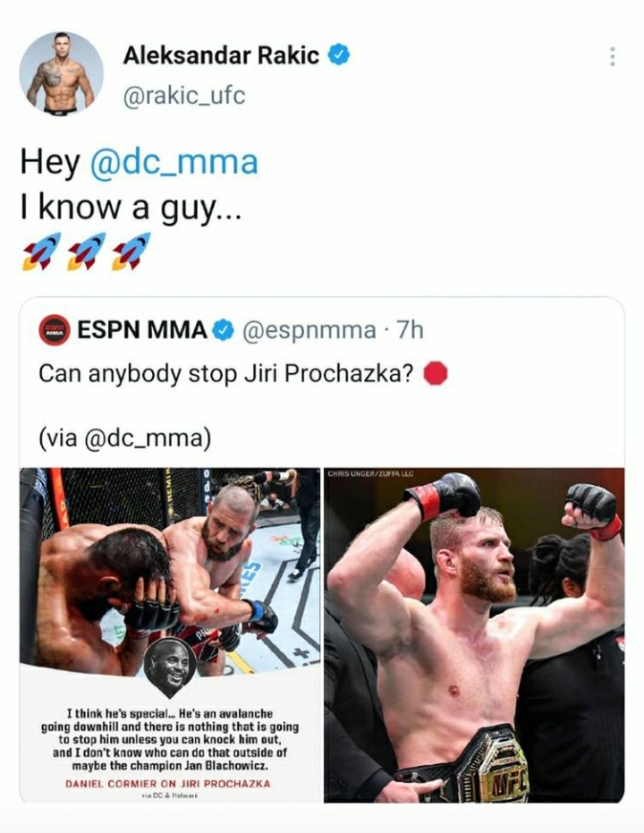Click the ESPN MMA verified checkmark badge
The height and width of the screenshot is (833, 644).
point(223,330)
